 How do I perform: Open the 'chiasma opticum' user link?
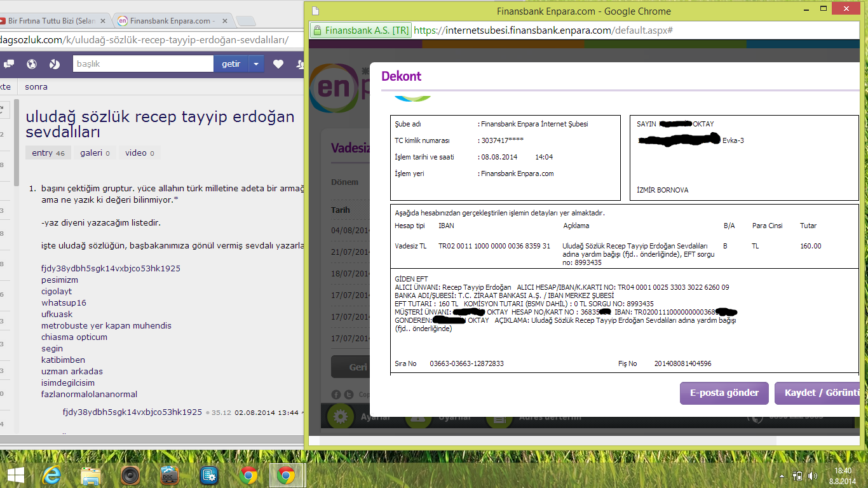tap(74, 337)
